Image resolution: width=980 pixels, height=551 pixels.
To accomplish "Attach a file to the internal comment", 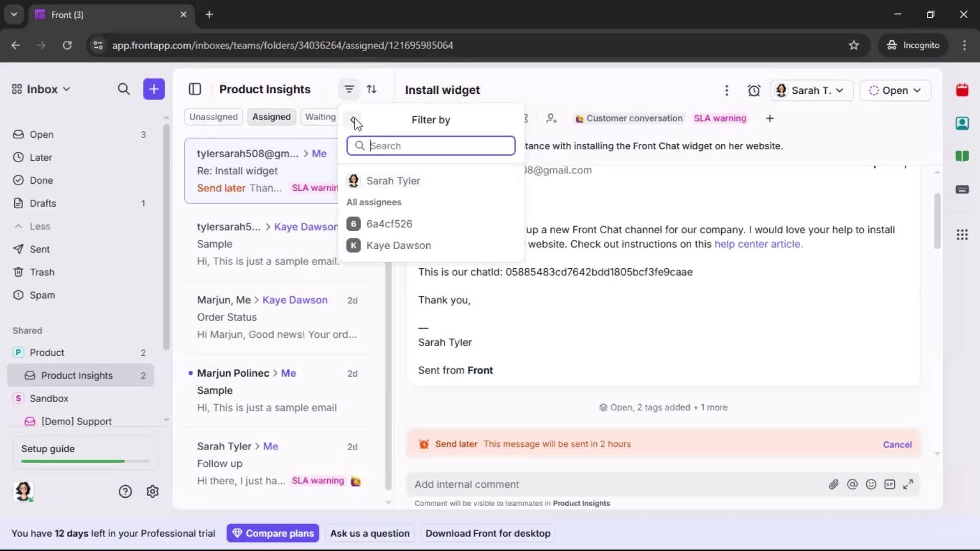I will pos(834,484).
